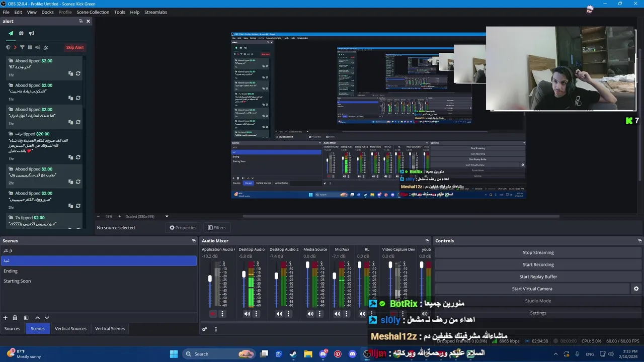Open Desktop Audio 2 options menu
The image size is (644, 362).
pos(288,314)
